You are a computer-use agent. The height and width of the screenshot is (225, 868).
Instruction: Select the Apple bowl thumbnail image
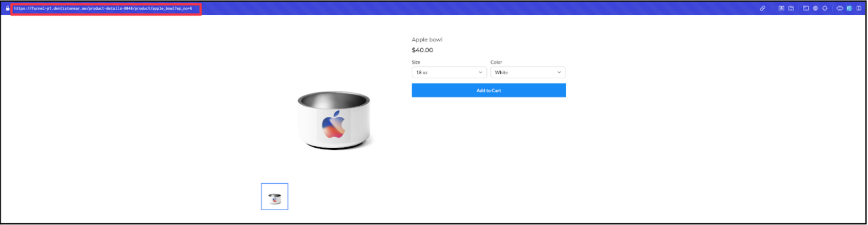275,197
